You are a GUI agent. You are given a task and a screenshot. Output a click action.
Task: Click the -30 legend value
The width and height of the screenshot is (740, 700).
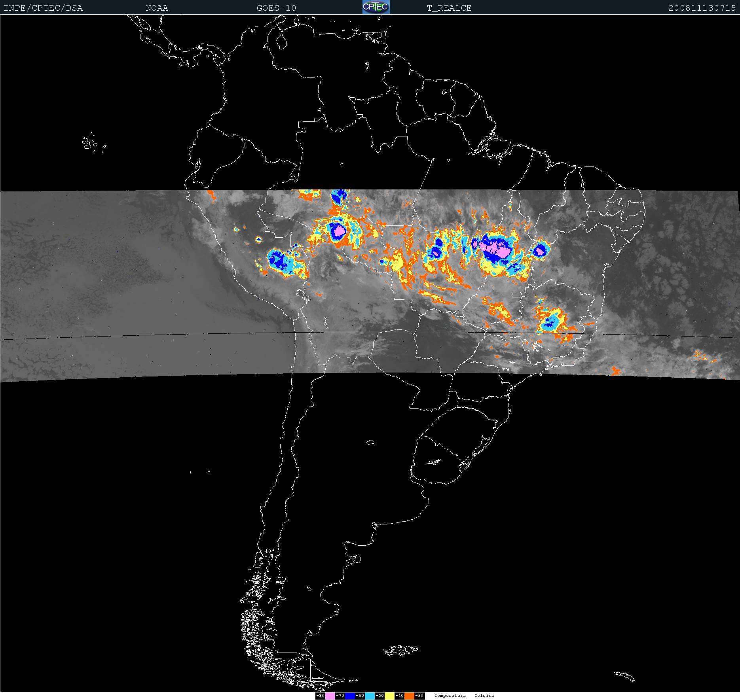click(x=419, y=696)
